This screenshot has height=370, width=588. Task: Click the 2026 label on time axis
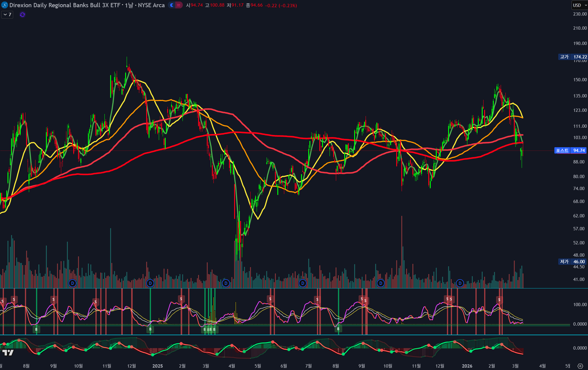[467, 366]
